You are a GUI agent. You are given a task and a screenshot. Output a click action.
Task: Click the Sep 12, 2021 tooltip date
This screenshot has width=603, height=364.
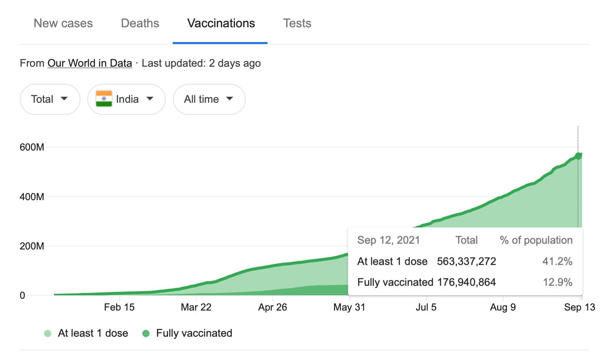[x=389, y=240]
